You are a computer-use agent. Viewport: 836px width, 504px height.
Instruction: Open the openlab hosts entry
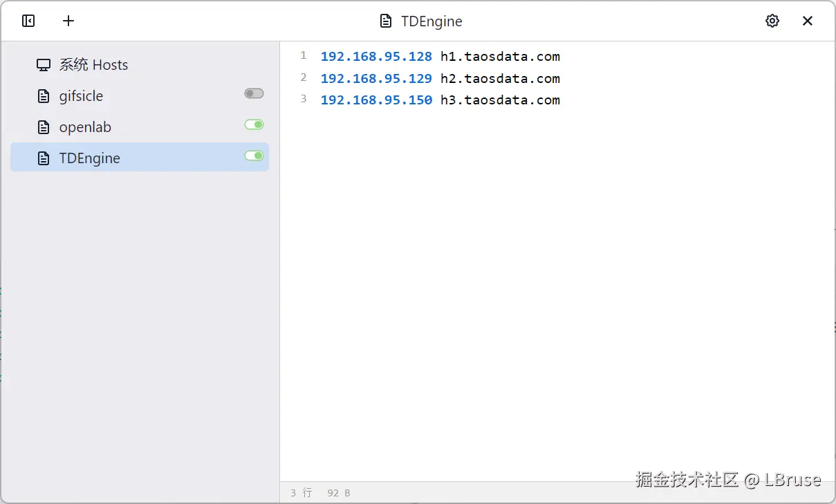pos(140,127)
